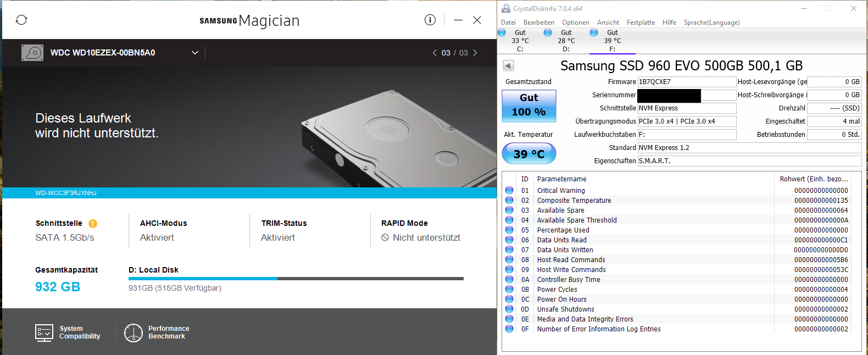
Task: Click the status orb for Unsafe Shutdowns
Action: point(509,309)
